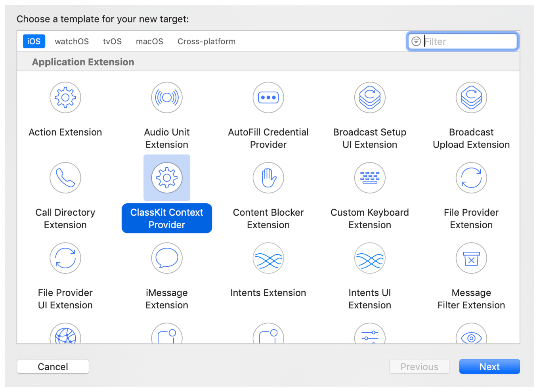Image resolution: width=539 pixels, height=392 pixels.
Task: Pick the AutoFill Credential Provider icon
Action: [268, 98]
